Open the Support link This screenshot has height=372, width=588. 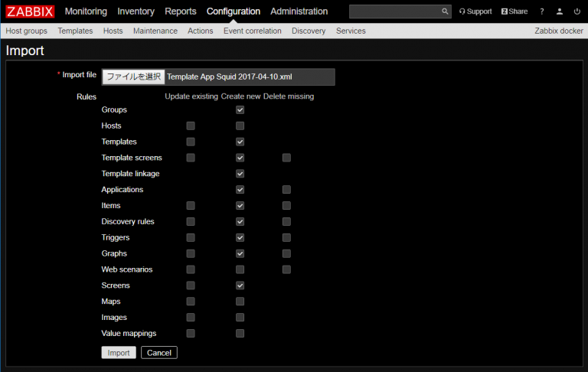[475, 11]
